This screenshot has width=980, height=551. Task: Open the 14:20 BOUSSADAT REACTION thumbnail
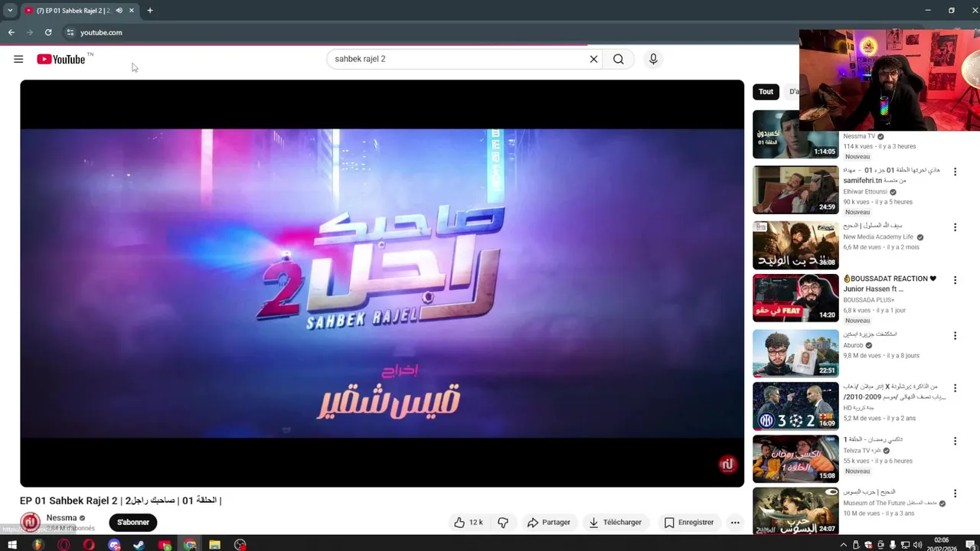(x=795, y=298)
